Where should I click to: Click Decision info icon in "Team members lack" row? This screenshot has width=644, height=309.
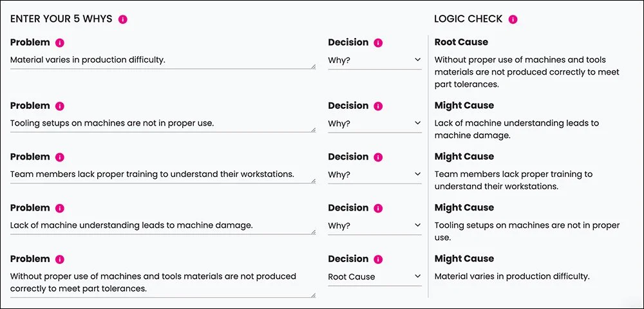378,157
